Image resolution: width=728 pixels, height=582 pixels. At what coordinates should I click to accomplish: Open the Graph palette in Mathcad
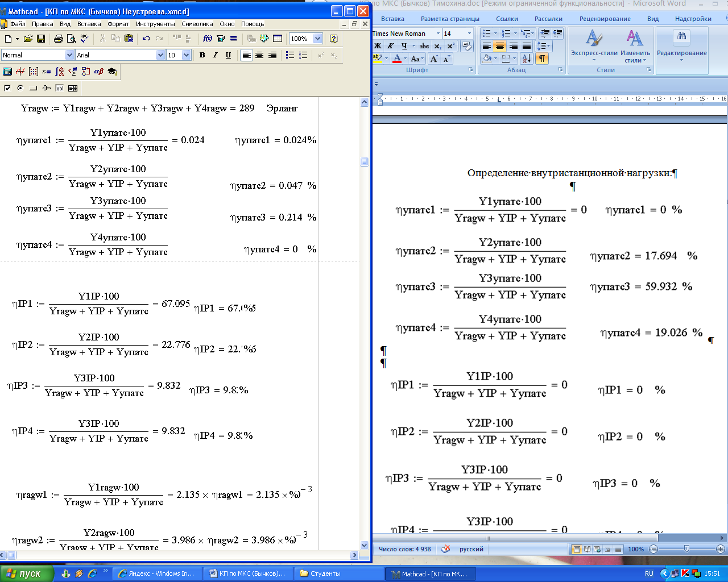click(20, 72)
